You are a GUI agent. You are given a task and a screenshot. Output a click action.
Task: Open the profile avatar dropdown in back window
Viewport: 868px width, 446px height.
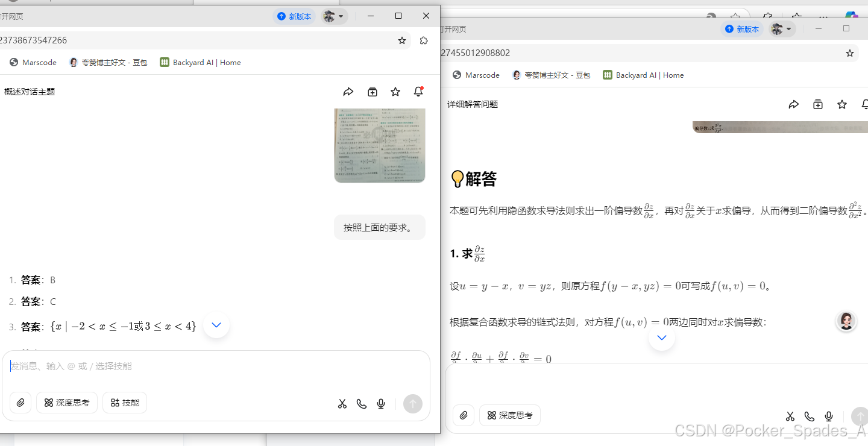tap(781, 29)
